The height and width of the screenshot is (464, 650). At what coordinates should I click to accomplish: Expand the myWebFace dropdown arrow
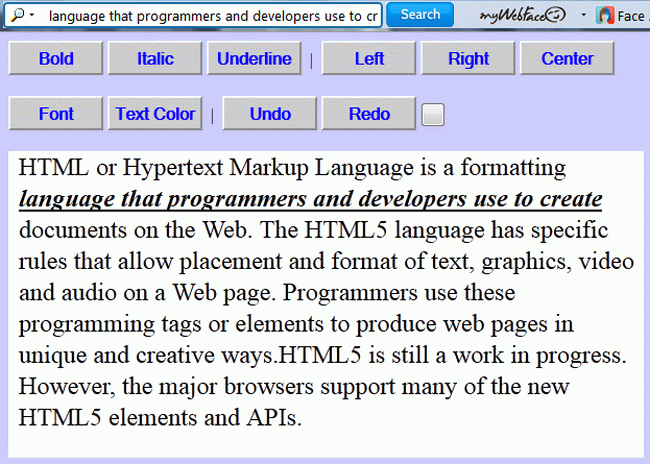pyautogui.click(x=584, y=15)
